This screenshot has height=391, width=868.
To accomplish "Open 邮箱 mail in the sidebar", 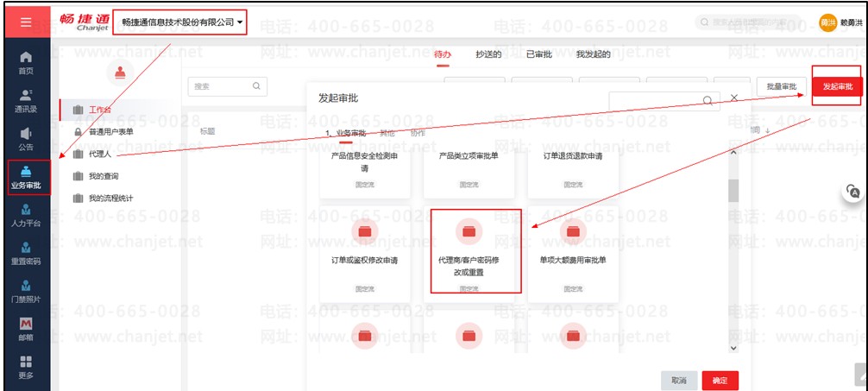I will pyautogui.click(x=26, y=329).
